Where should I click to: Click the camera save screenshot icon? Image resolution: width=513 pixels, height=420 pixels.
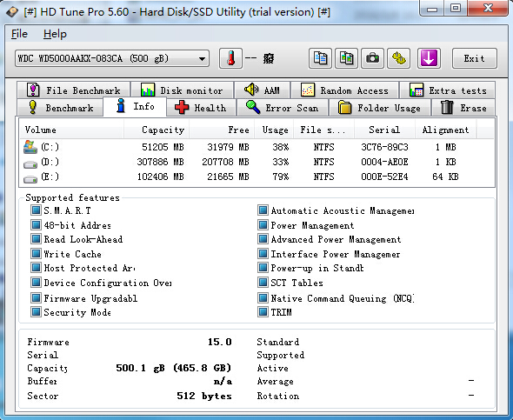(372, 58)
